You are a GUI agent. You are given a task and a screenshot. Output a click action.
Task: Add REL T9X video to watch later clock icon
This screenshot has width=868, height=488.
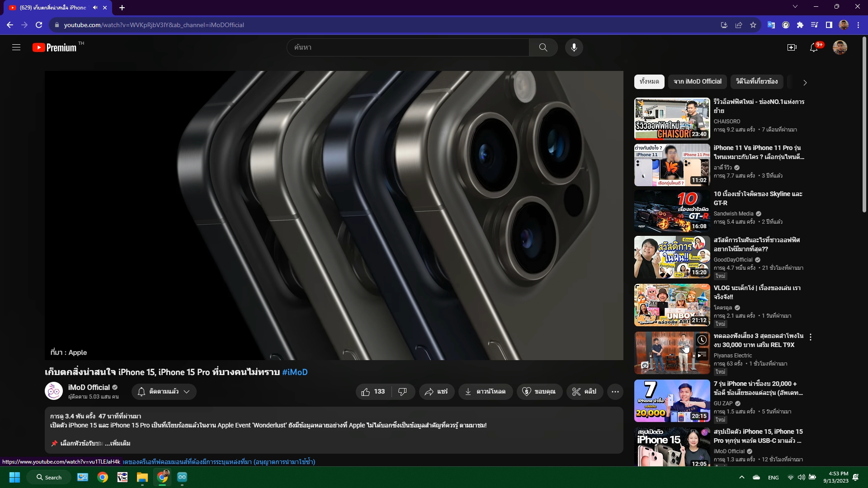point(702,340)
